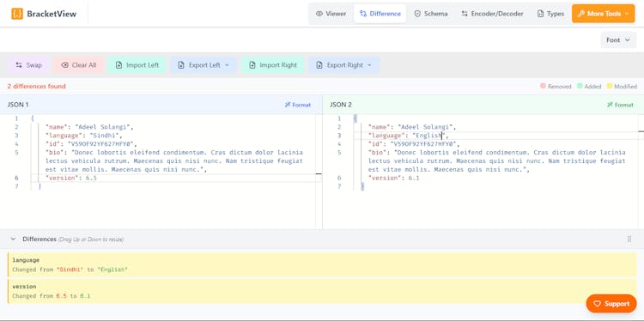Click "2 differences found" text

(x=37, y=86)
